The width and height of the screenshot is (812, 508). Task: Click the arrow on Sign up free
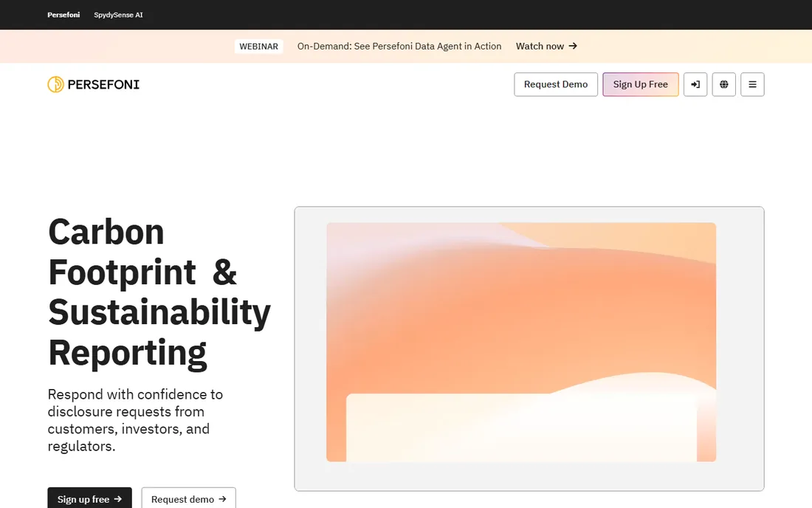click(x=118, y=499)
